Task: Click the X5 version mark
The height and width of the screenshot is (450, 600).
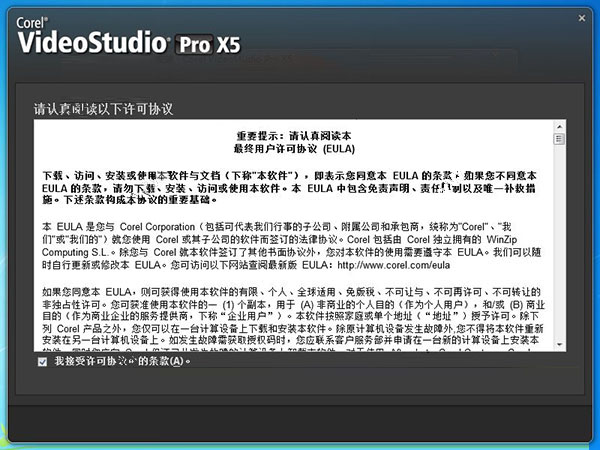Action: pos(228,45)
